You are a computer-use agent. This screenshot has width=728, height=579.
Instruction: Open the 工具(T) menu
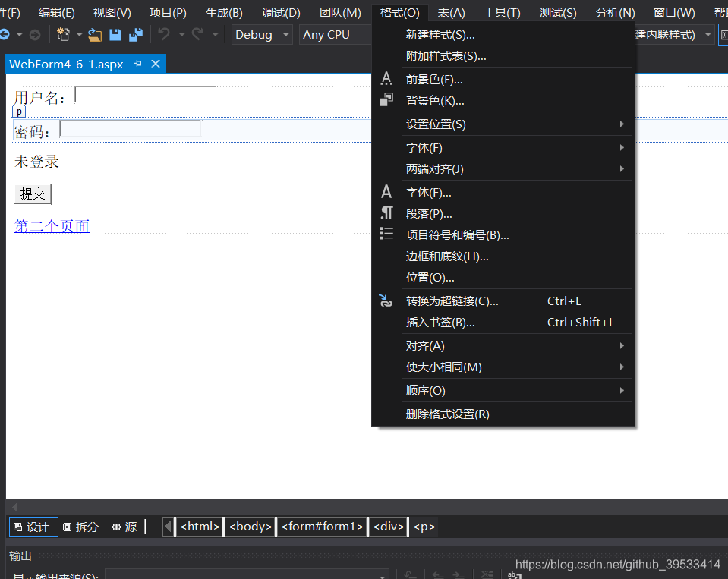coord(502,13)
